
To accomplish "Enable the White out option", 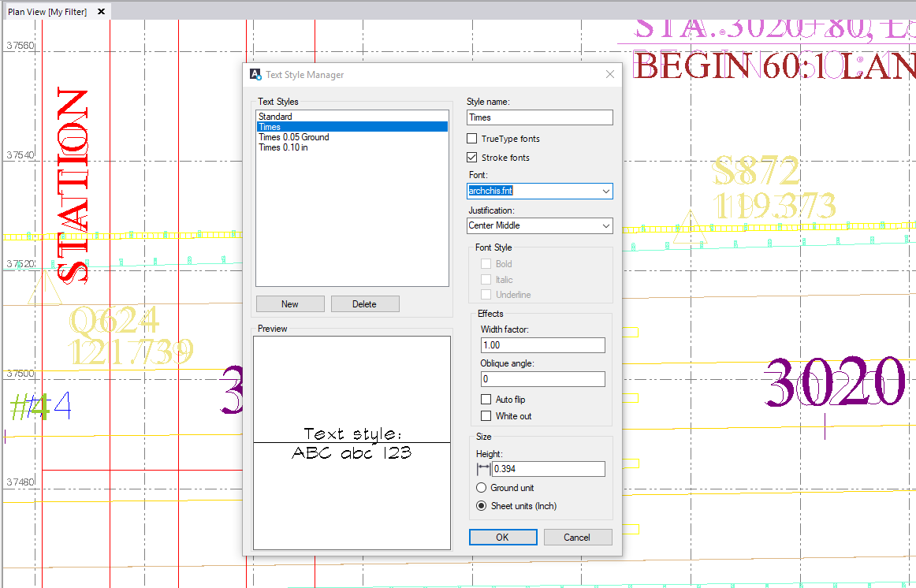I will (486, 415).
